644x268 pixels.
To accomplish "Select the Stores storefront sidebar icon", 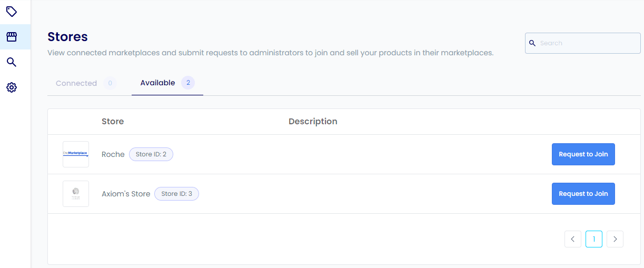I will 11,37.
